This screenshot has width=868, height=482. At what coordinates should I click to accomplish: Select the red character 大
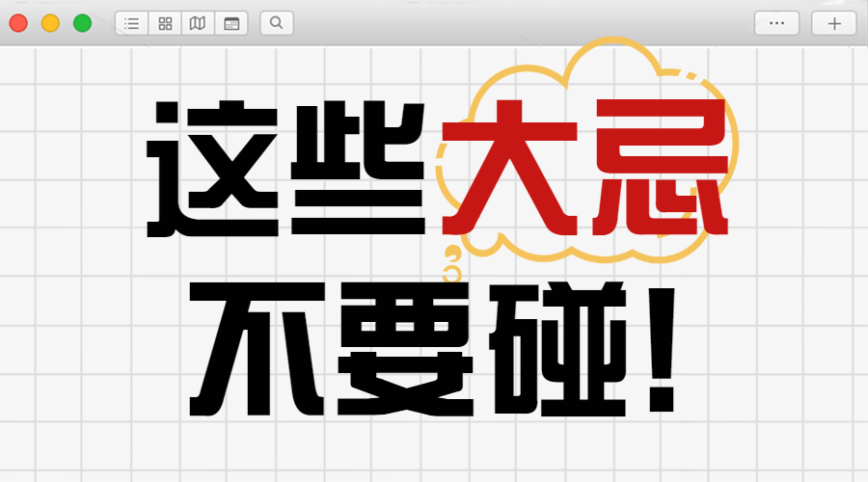point(509,171)
